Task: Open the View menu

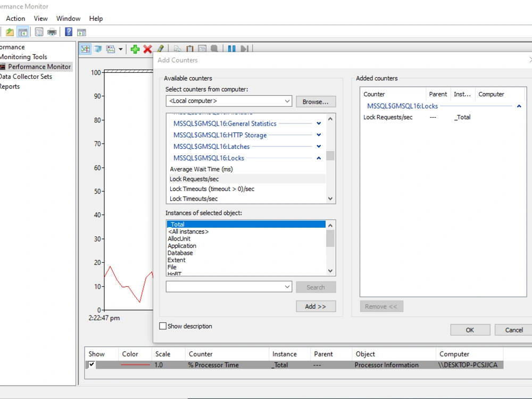Action: (41, 18)
